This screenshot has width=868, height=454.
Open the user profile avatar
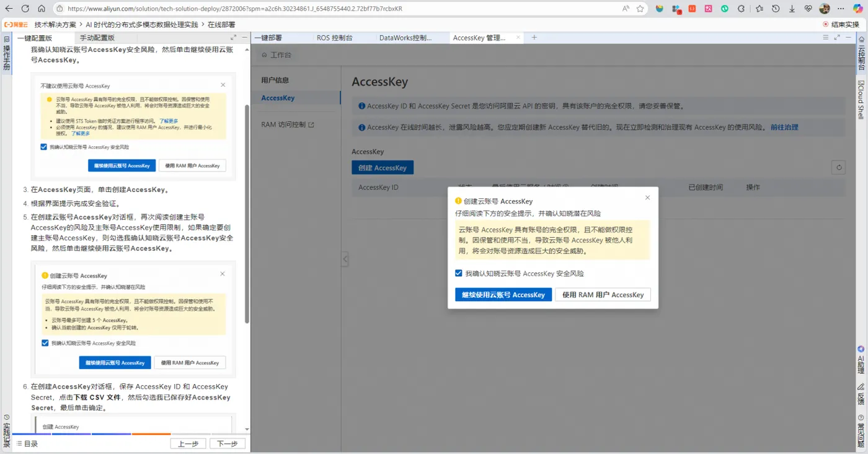pos(825,9)
